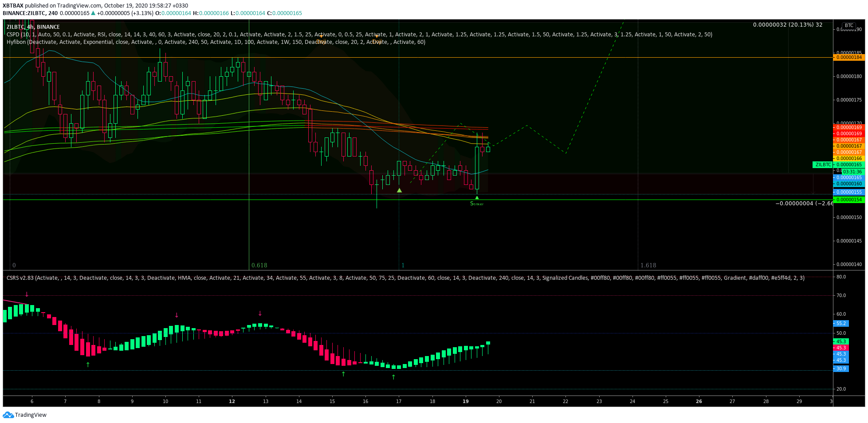Screen dimensions: 868x423
Task: Click the green 45.3 value label in the CSRS pane
Action: point(841,341)
